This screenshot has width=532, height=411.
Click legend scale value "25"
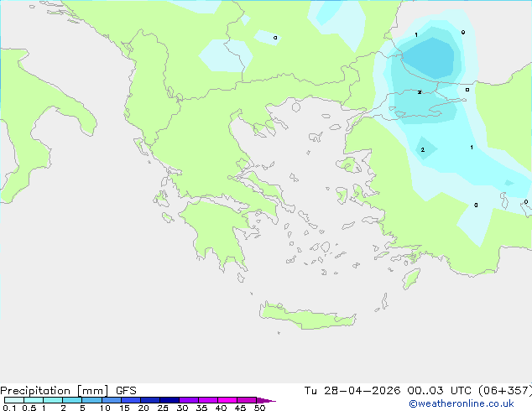(163, 408)
